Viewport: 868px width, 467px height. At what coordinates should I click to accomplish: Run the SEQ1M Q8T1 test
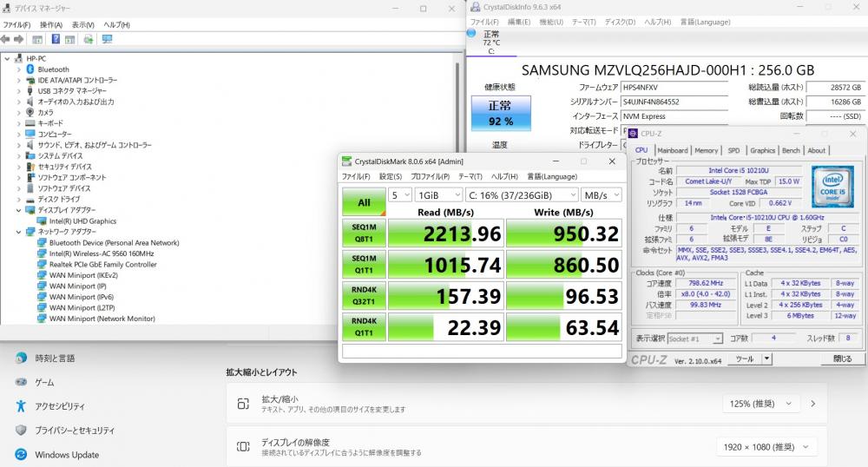(x=364, y=233)
